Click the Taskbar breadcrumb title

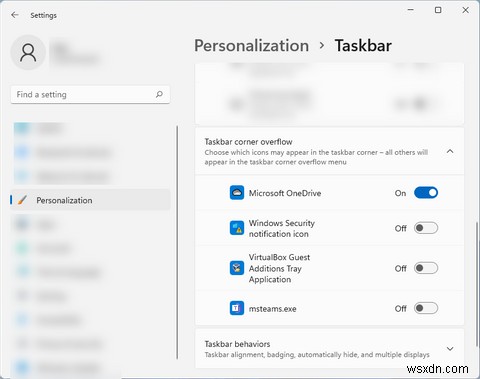click(x=363, y=46)
